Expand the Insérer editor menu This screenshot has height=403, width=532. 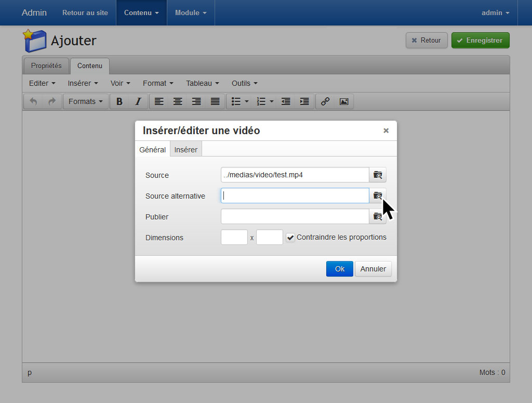(83, 83)
